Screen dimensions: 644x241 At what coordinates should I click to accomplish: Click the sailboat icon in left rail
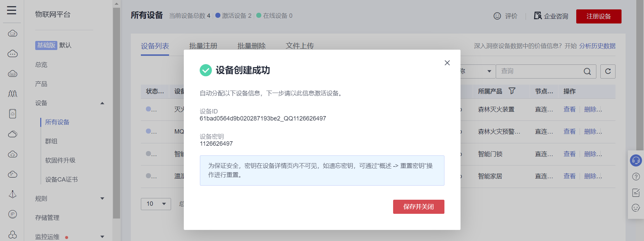(x=12, y=194)
